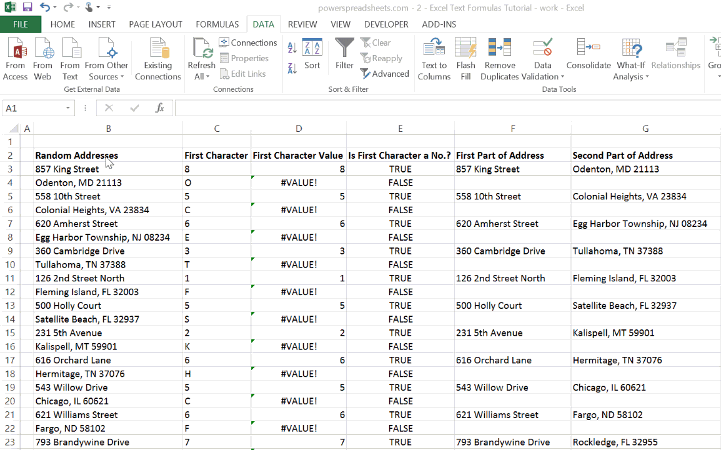Switch to the ADD-INS tab
721x450 pixels.
pos(439,24)
